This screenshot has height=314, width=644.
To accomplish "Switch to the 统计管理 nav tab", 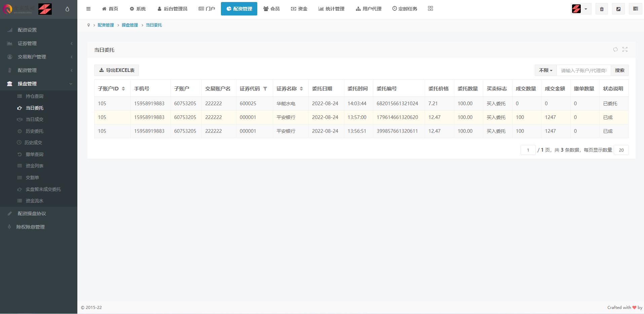I will tap(331, 9).
